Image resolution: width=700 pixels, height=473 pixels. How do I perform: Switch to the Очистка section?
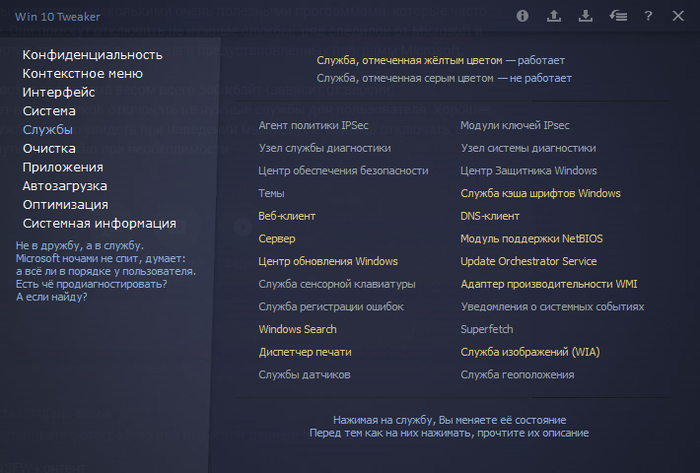(x=49, y=148)
